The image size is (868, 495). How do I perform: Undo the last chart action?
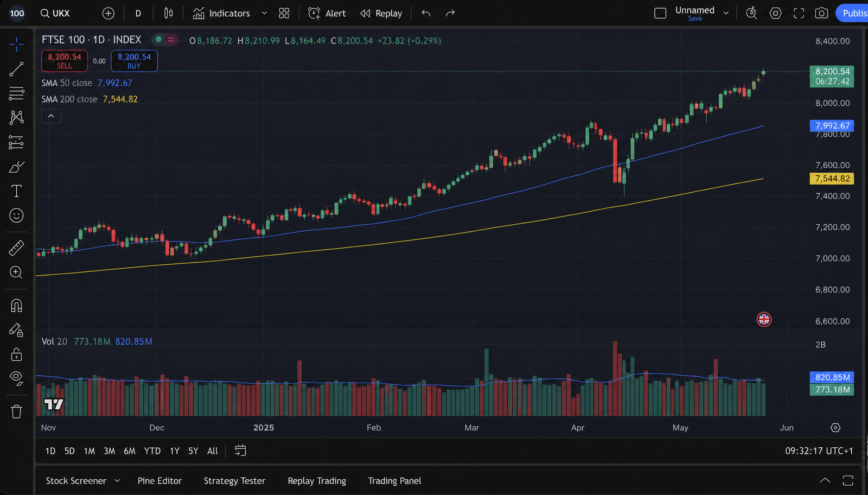coord(426,13)
